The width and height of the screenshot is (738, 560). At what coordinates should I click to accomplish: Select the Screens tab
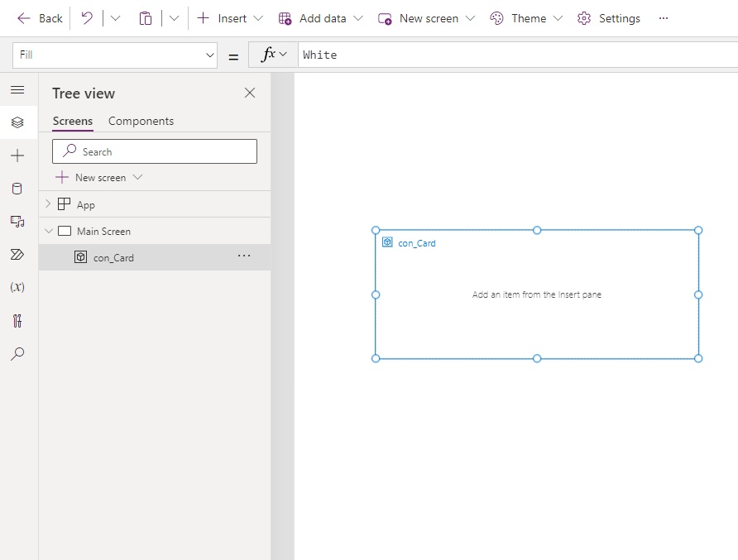tap(73, 121)
